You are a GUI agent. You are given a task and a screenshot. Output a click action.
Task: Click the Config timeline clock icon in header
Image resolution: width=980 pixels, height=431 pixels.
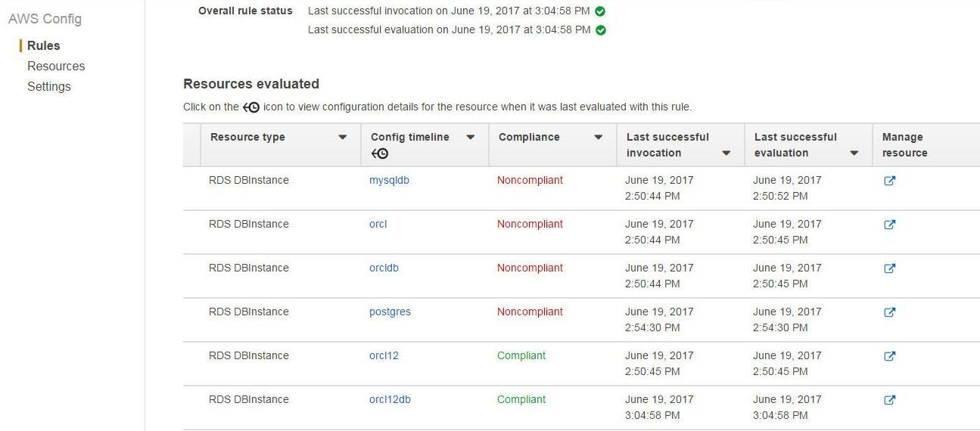point(379,153)
